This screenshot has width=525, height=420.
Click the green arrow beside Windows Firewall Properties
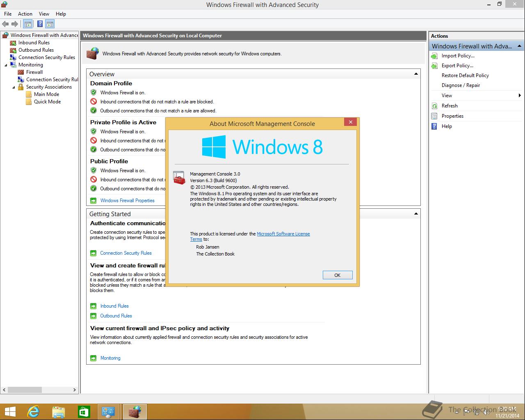tap(93, 201)
